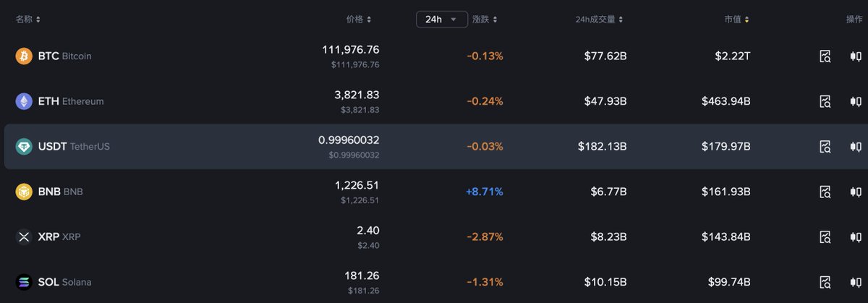
Task: Click the Ethereum coin logo
Action: [x=24, y=101]
